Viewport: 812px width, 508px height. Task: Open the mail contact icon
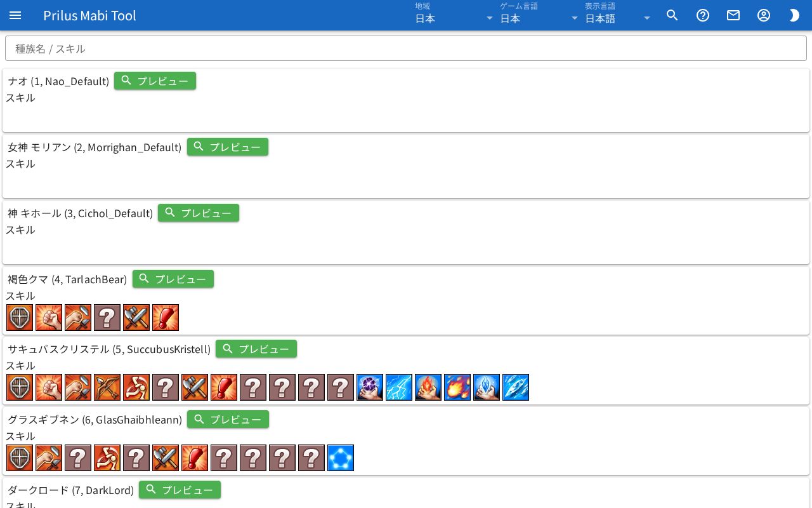[733, 15]
